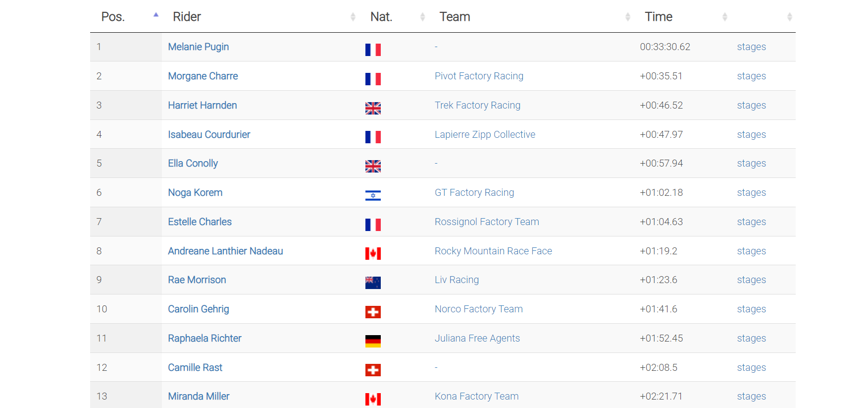Click the German flag beside Raphaela Richter
868x408 pixels.
click(x=373, y=341)
